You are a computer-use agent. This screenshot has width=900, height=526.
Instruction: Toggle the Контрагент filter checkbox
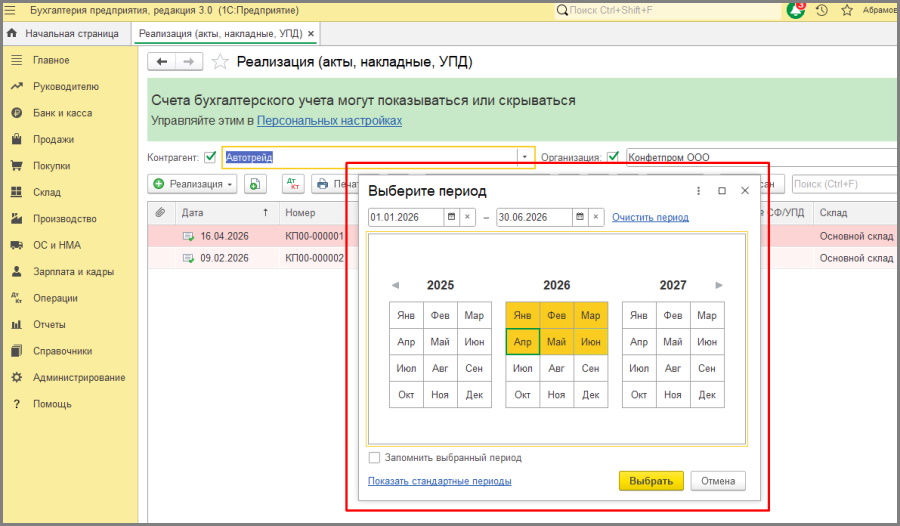click(x=210, y=157)
